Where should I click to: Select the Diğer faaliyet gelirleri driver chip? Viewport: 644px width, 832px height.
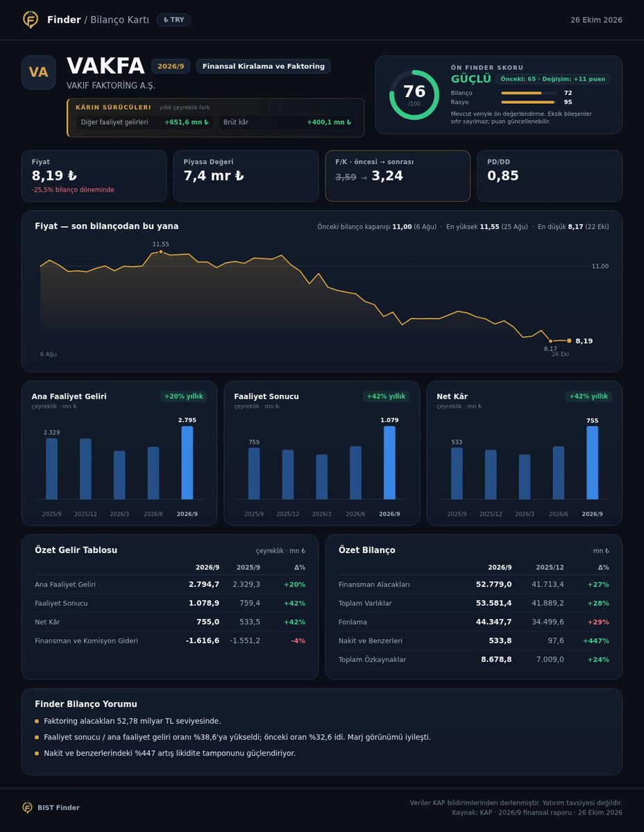pos(144,122)
